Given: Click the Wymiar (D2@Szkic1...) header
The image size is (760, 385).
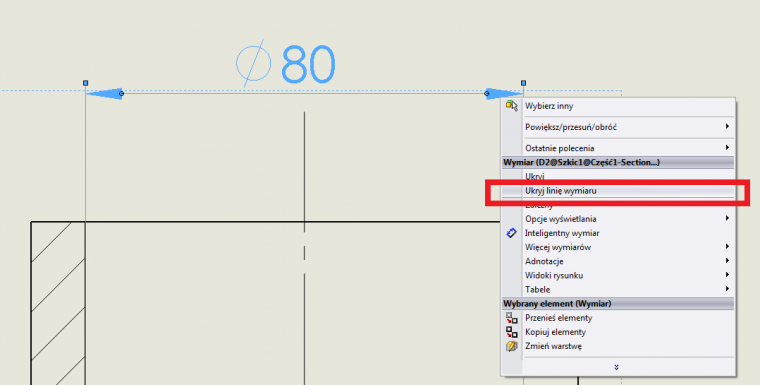Looking at the screenshot, I should [x=618, y=162].
